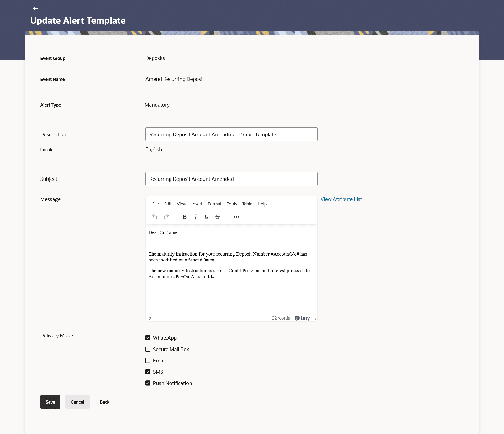Grab the editor resize handle corner
This screenshot has width=504, height=434.
coord(314,319)
